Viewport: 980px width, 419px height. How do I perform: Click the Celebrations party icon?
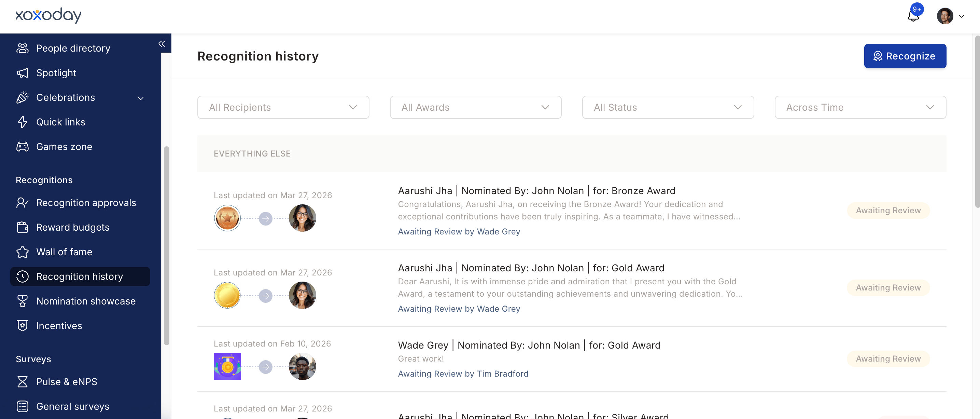coord(23,97)
